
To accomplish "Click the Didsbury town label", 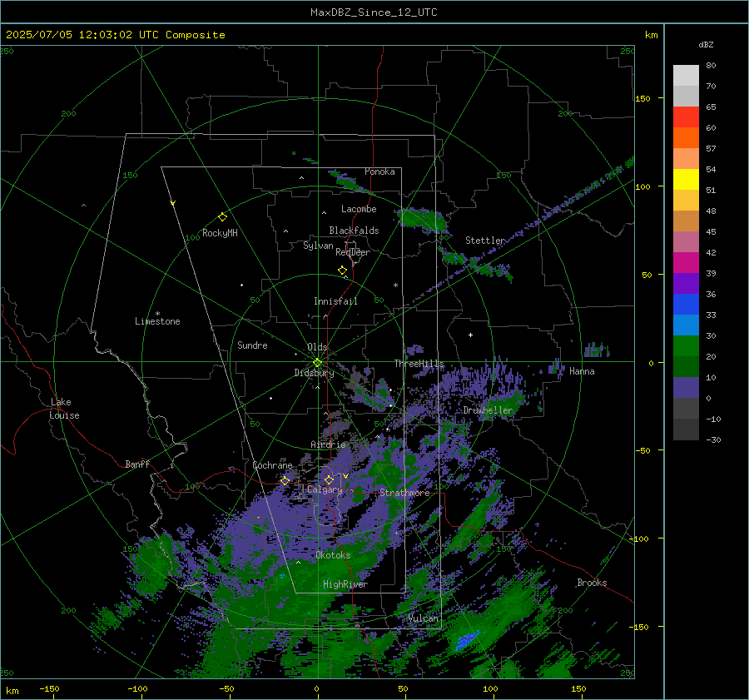I will (314, 373).
